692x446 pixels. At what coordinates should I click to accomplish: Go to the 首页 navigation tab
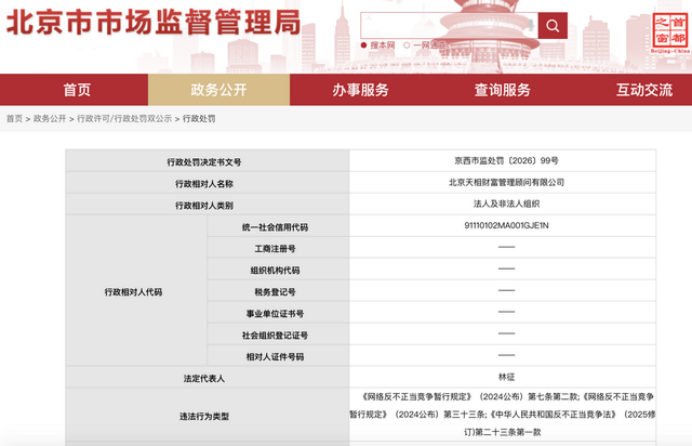pyautogui.click(x=77, y=90)
